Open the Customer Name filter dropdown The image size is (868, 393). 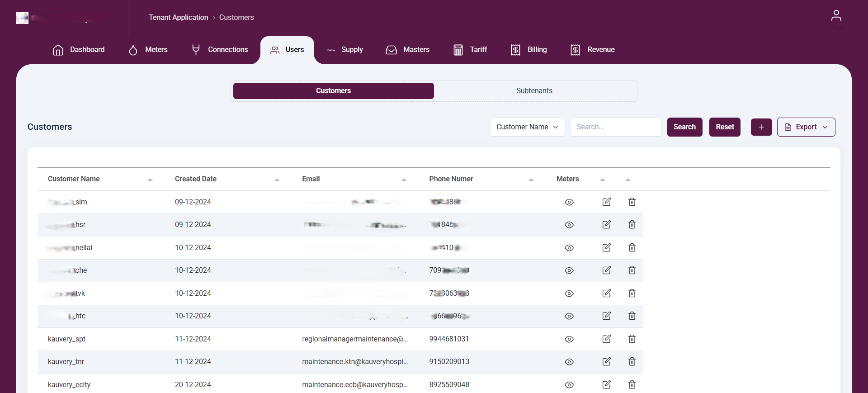[x=527, y=127]
